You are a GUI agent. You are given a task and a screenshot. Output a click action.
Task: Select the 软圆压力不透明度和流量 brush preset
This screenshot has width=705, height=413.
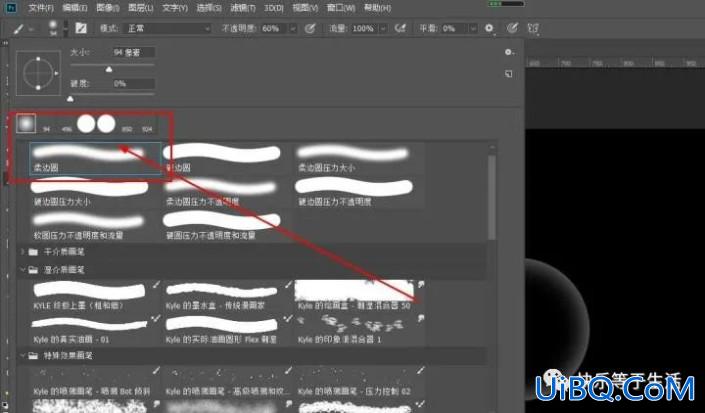(x=95, y=226)
